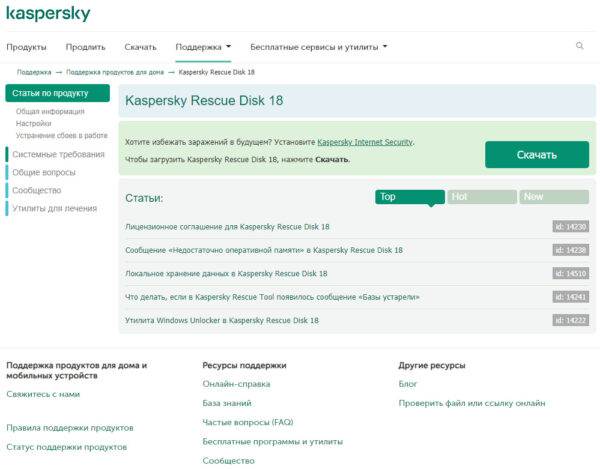Open Общая информация sidebar item
The height and width of the screenshot is (469, 600).
coord(50,111)
